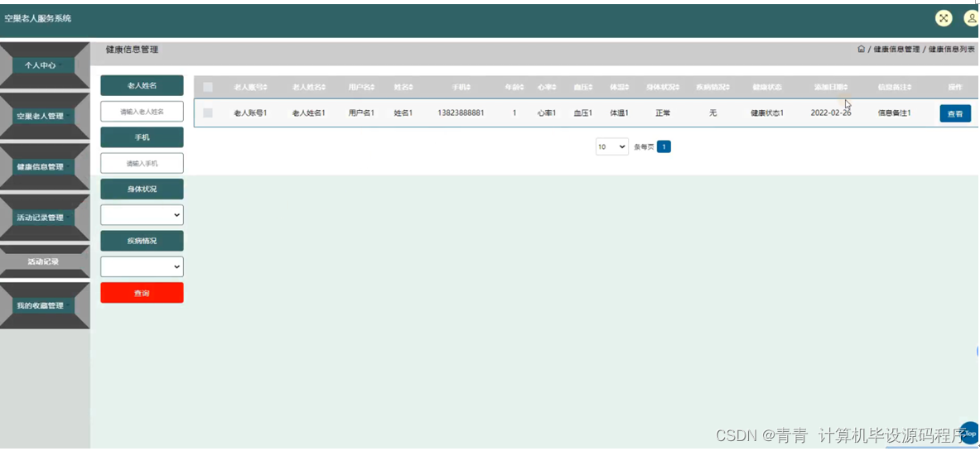Open 活动记录管理 sidebar menu
The width and height of the screenshot is (980, 451).
point(45,218)
